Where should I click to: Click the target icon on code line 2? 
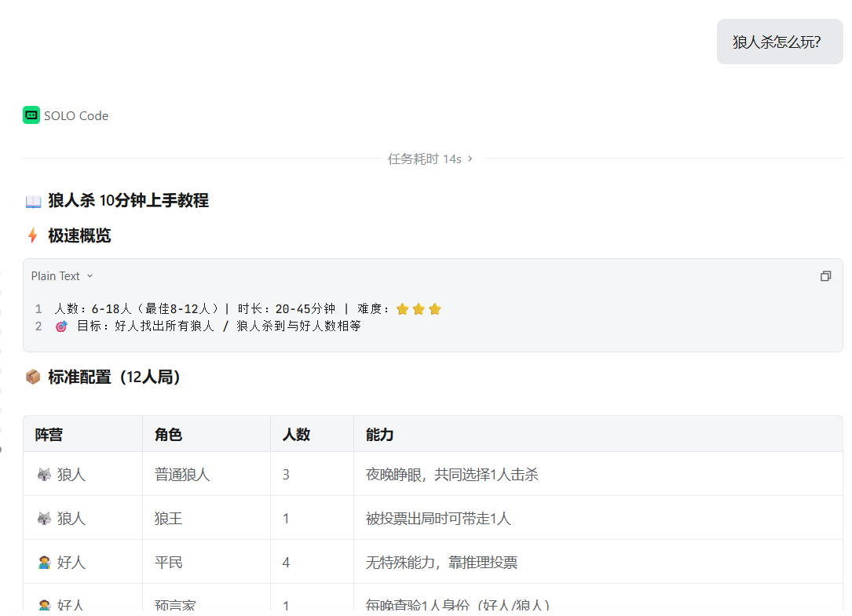(x=61, y=326)
